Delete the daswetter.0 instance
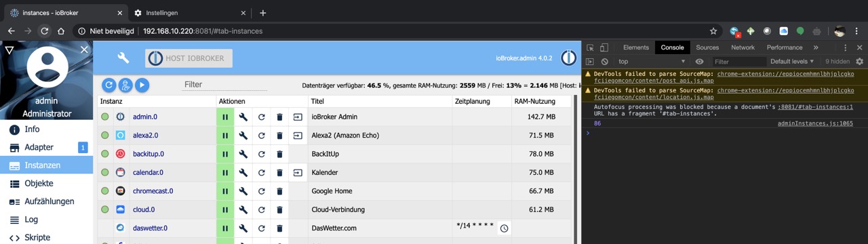The width and height of the screenshot is (868, 244). pyautogui.click(x=280, y=228)
